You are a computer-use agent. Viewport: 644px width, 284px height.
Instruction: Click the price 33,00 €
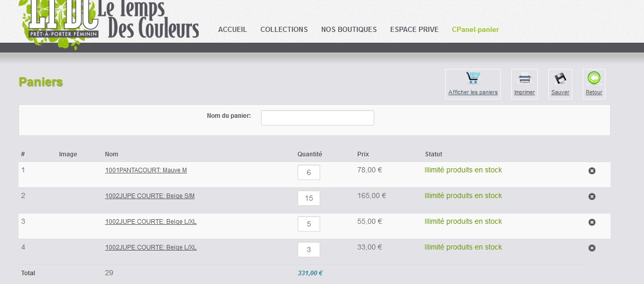point(370,247)
